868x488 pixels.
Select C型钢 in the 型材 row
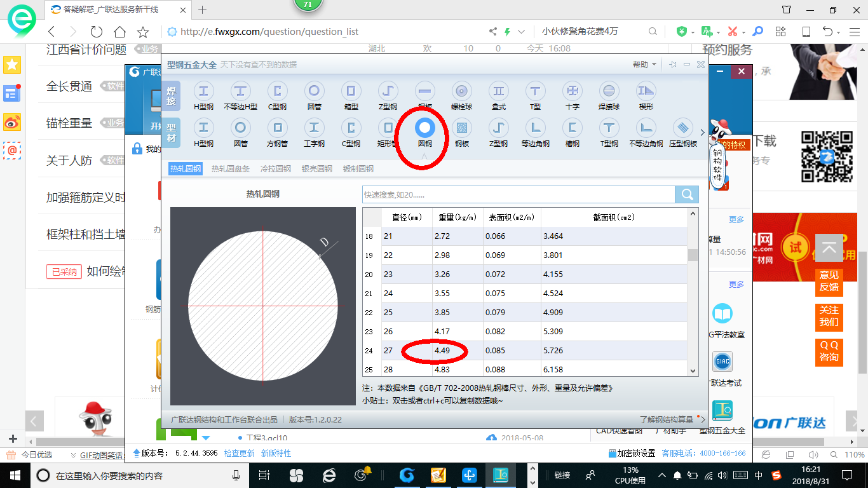[351, 133]
